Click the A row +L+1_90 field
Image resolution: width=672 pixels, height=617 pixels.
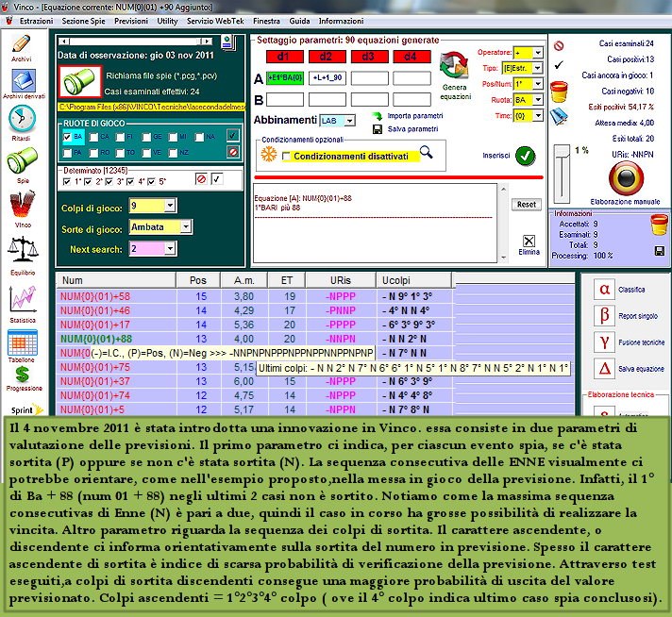click(327, 78)
